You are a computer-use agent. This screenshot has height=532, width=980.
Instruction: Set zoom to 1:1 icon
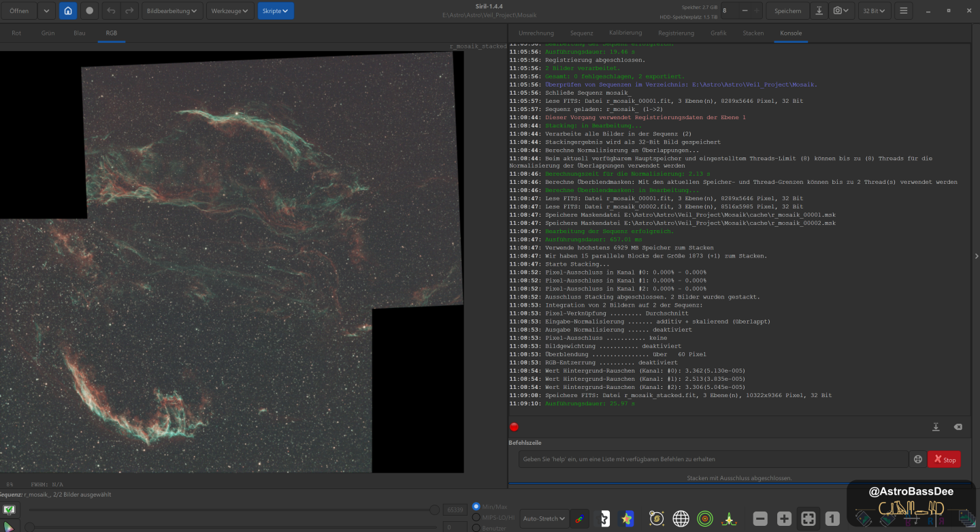[x=832, y=519]
